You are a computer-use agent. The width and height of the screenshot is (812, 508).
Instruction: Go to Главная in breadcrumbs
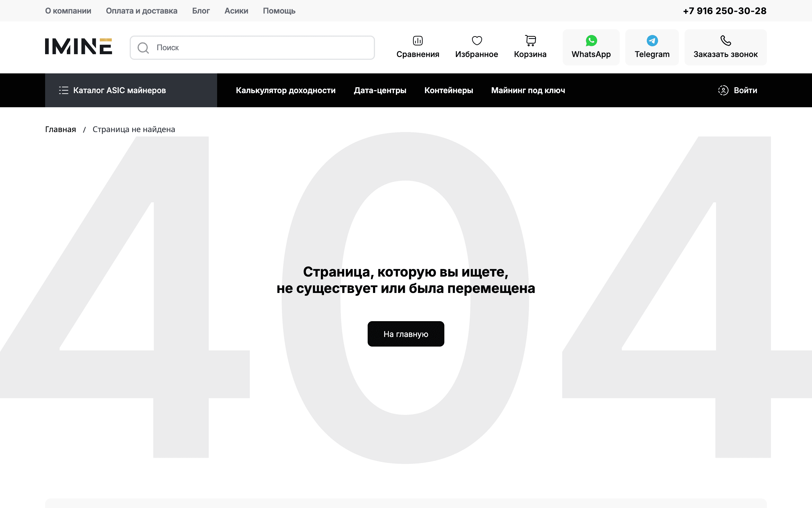60,129
